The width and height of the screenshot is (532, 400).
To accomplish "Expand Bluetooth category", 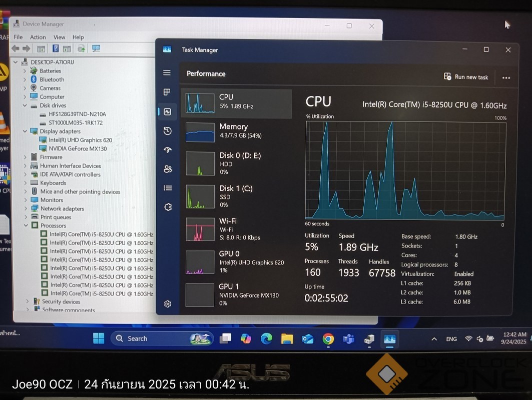I will 25,79.
